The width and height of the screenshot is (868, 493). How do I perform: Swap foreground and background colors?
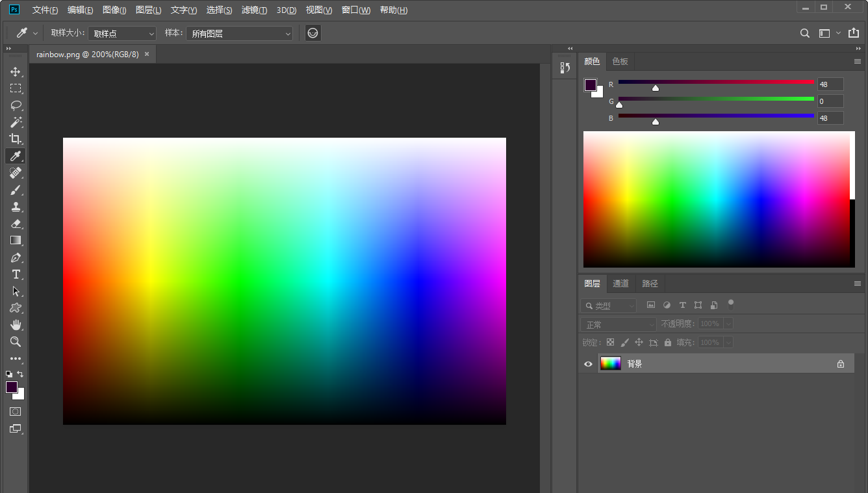[x=21, y=374]
